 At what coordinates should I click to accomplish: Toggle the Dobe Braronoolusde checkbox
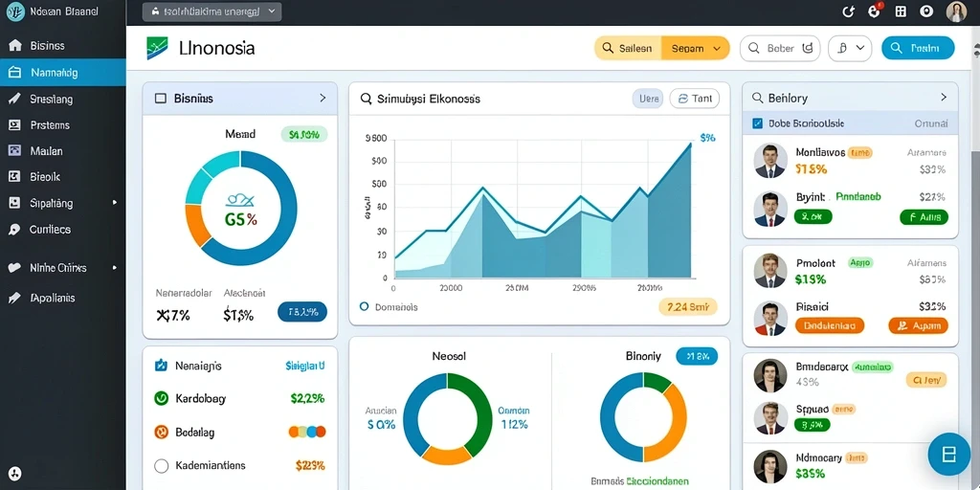point(758,123)
